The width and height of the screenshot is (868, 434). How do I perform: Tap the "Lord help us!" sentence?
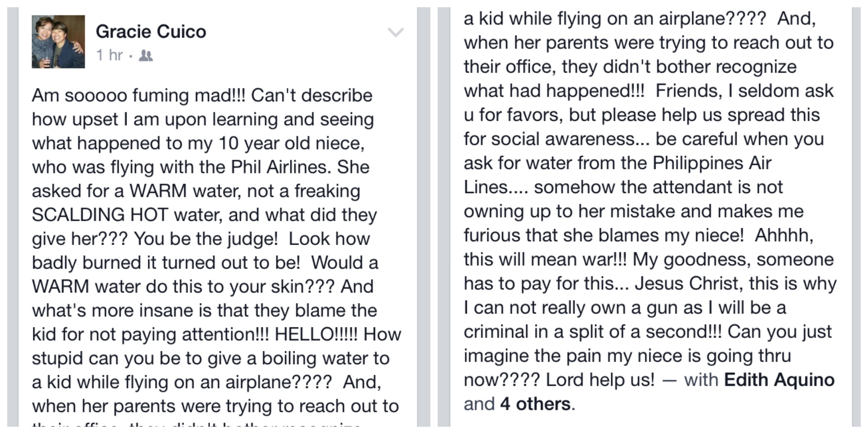point(600,380)
